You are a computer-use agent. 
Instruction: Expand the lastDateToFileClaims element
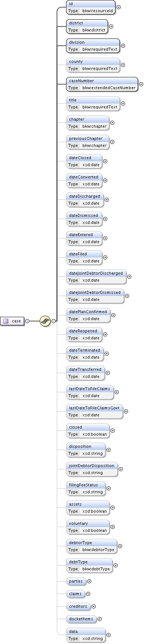coord(117,392)
